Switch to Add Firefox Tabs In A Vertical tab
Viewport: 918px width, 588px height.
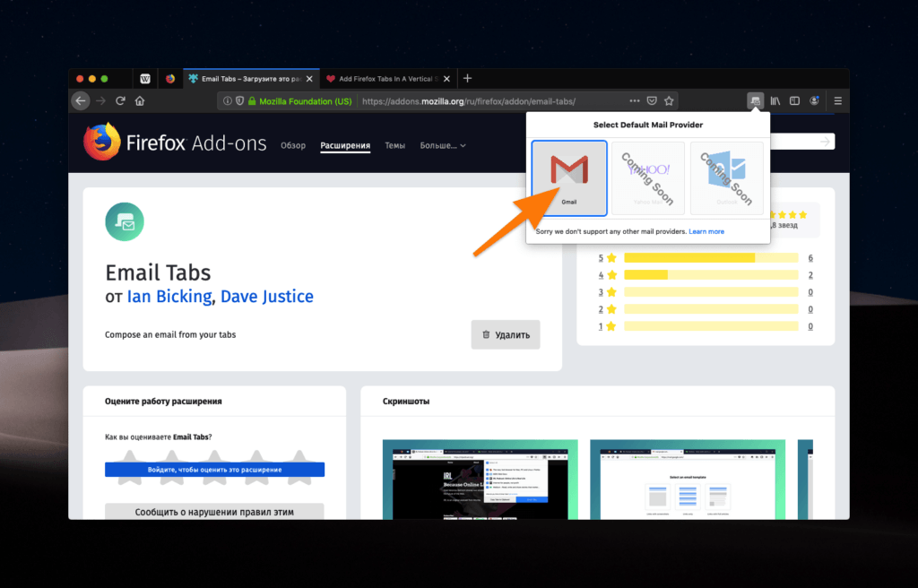[386, 79]
